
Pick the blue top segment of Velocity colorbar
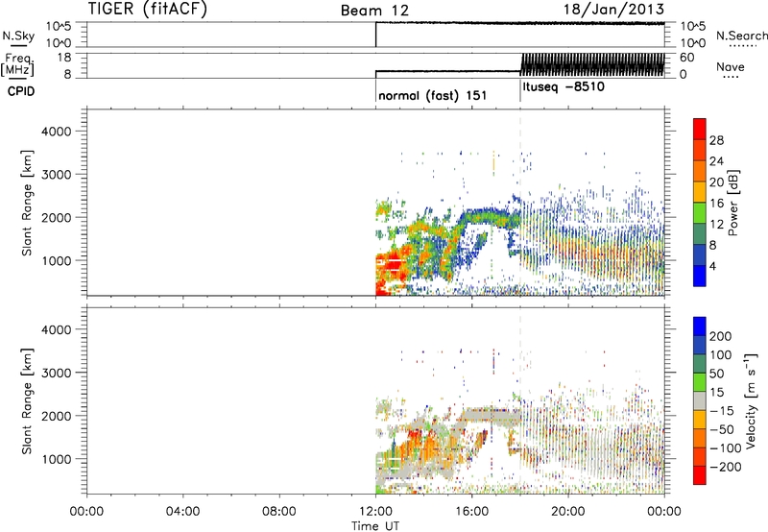(700, 326)
